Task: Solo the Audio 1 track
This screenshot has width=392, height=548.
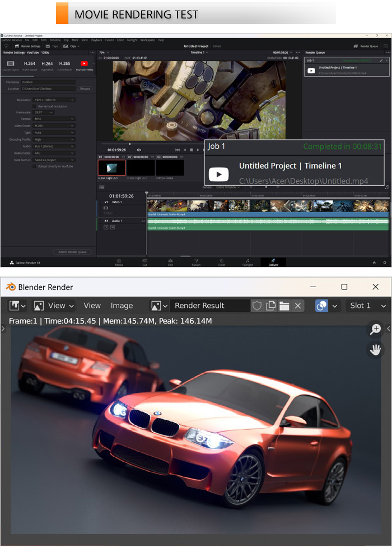Action: 106,227
